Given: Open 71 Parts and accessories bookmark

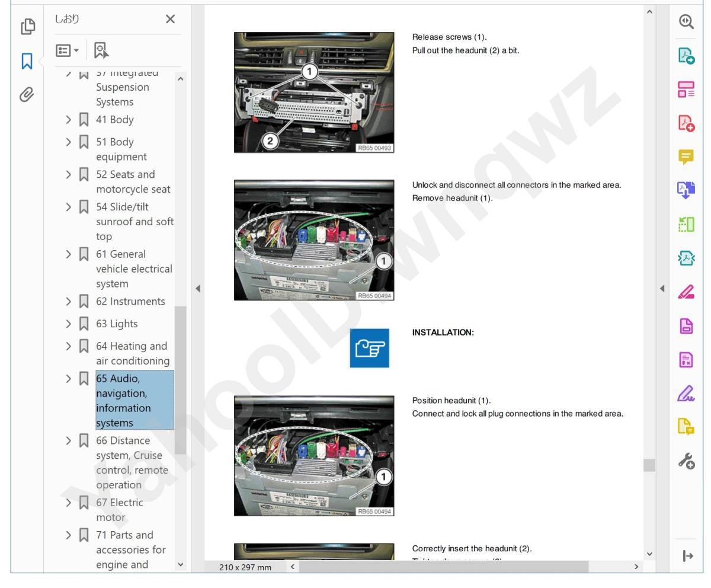Looking at the screenshot, I should (x=131, y=550).
